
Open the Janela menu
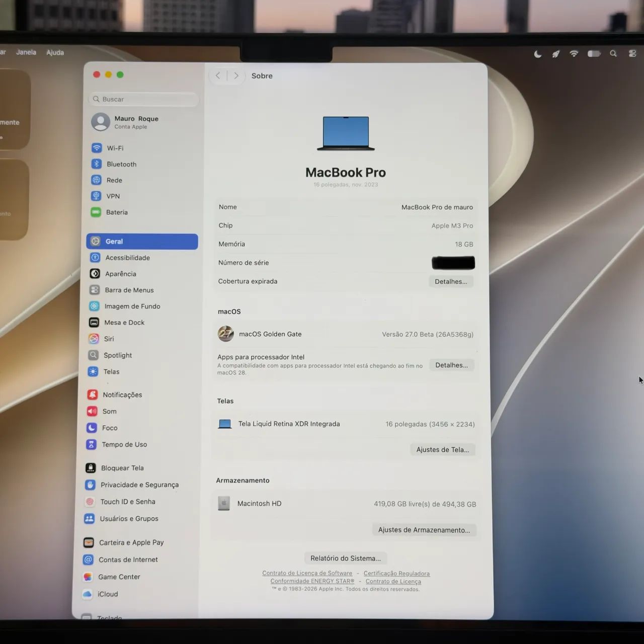26,52
